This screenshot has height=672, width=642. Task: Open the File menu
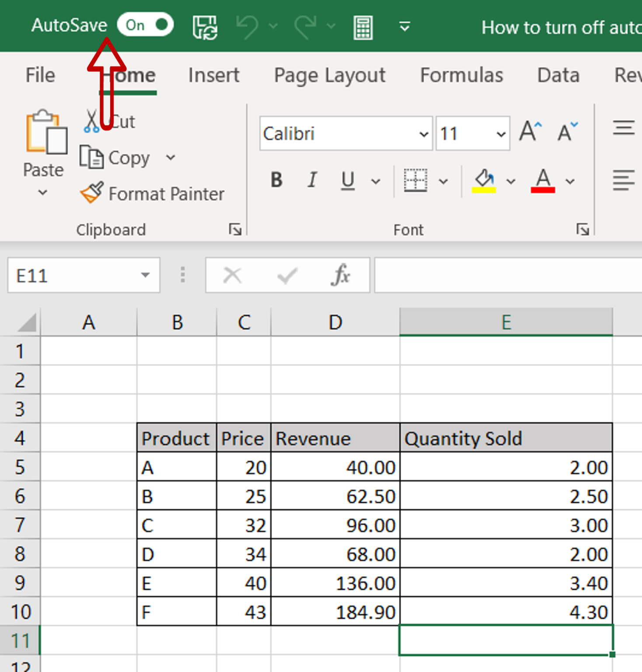point(40,75)
